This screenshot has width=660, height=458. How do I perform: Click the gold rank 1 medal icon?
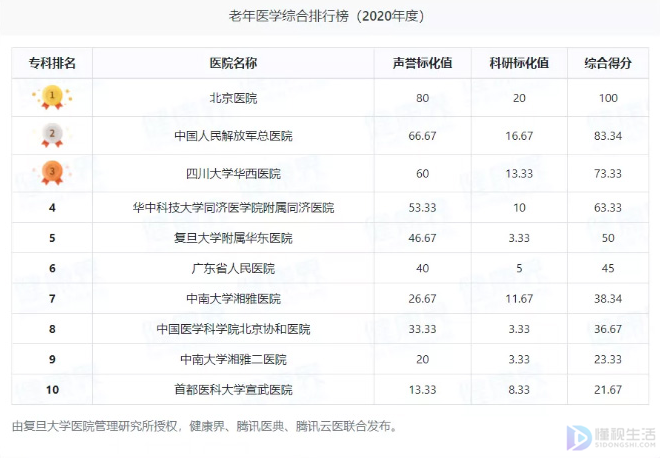point(52,98)
